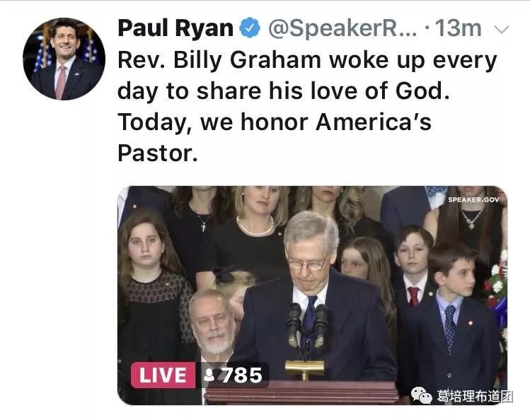Open the Paul Ryan display name
This screenshot has width=530, height=420.
pos(175,28)
